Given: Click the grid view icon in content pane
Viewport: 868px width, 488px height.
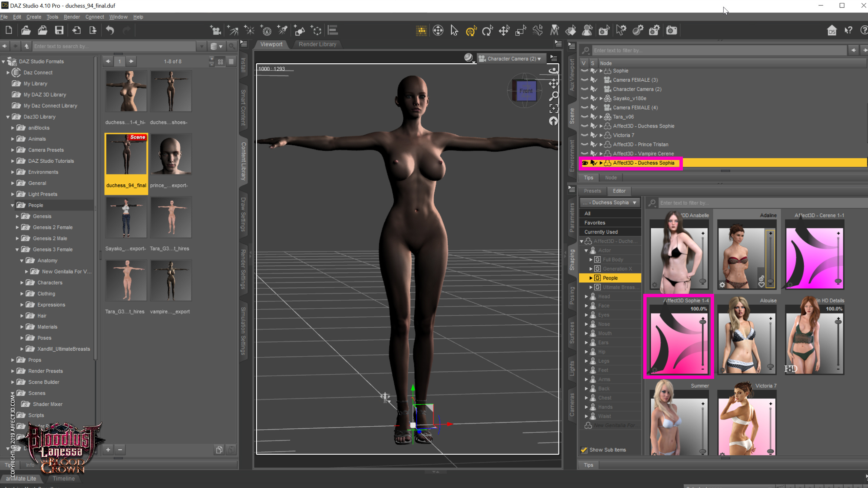Looking at the screenshot, I should click(x=221, y=61).
